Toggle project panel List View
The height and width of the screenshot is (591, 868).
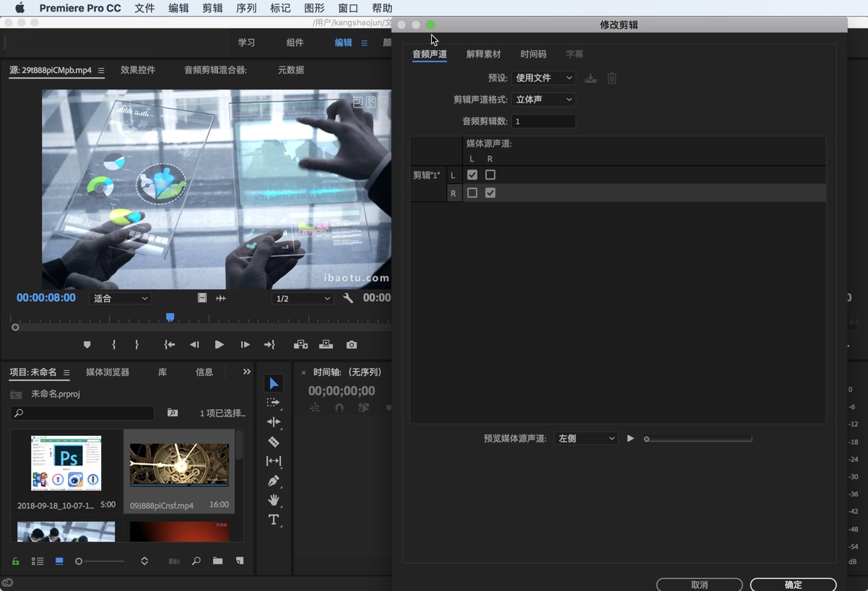[37, 561]
